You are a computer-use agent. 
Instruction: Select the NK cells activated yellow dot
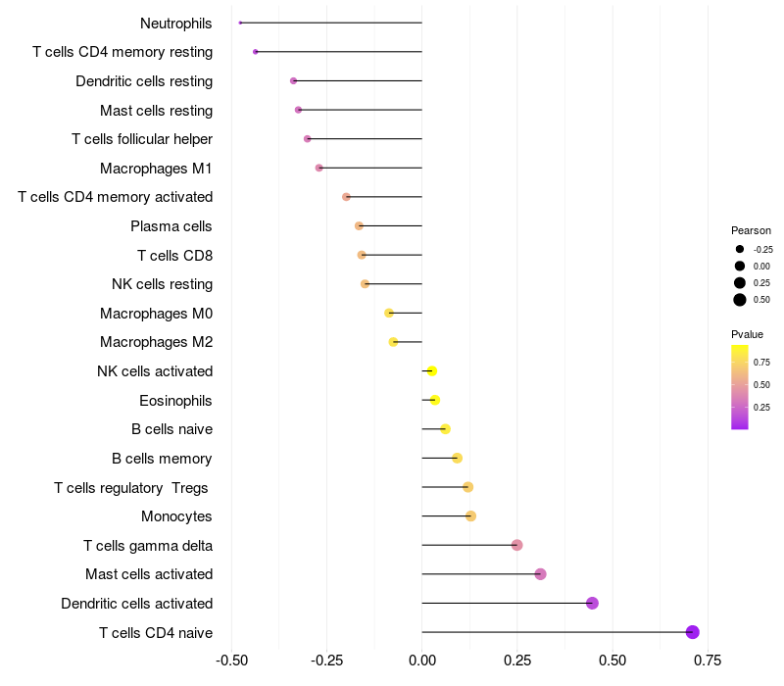point(432,371)
